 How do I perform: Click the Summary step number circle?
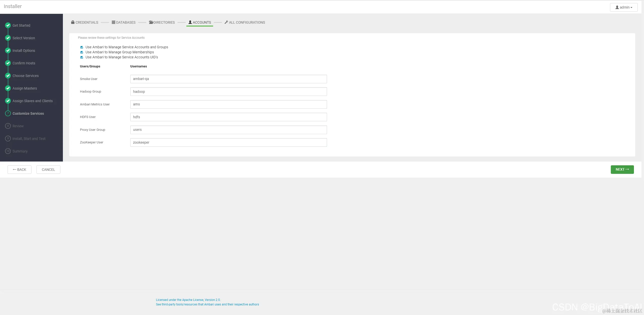click(x=8, y=151)
